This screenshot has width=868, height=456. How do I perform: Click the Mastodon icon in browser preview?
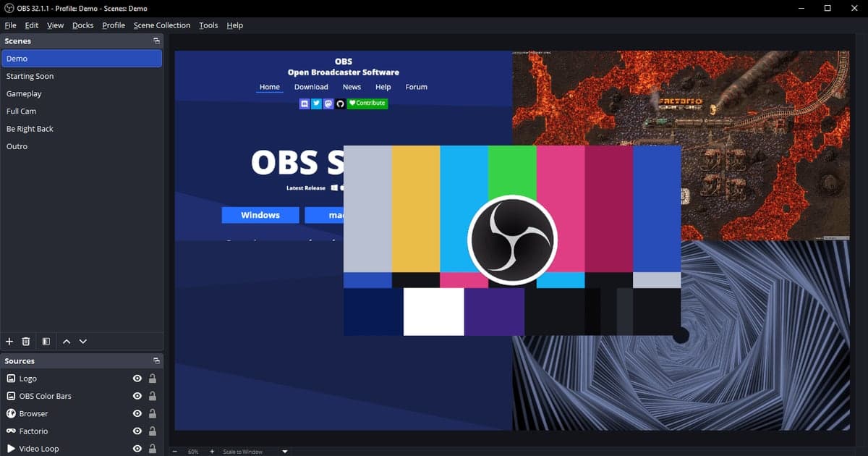(328, 104)
